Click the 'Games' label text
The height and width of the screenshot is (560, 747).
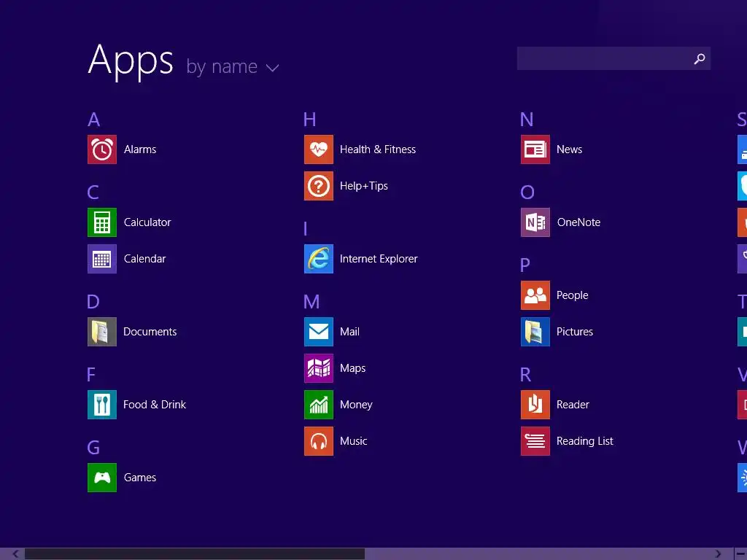[x=140, y=478]
